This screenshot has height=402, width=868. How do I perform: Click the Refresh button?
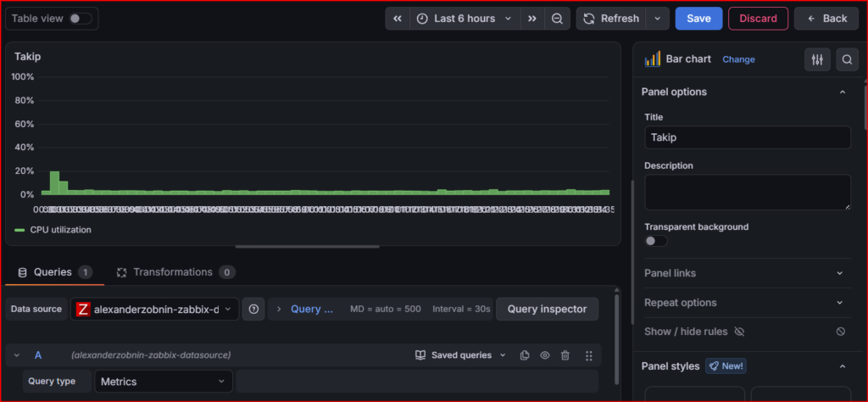(x=610, y=19)
